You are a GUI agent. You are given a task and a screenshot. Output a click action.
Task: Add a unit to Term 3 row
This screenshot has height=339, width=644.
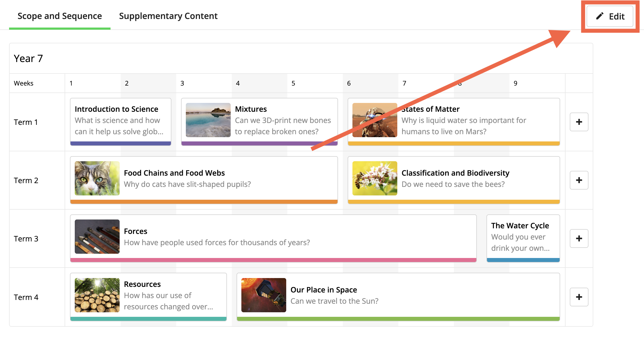579,238
